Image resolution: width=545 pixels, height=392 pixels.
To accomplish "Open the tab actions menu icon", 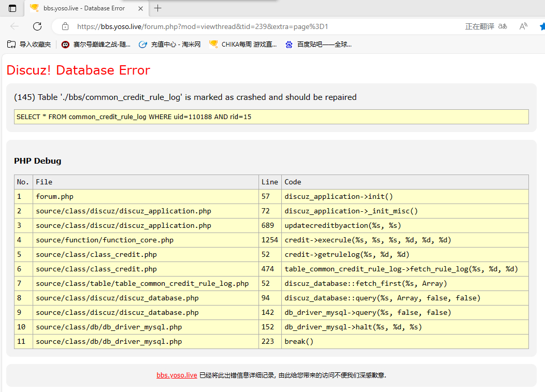I will pyautogui.click(x=12, y=8).
